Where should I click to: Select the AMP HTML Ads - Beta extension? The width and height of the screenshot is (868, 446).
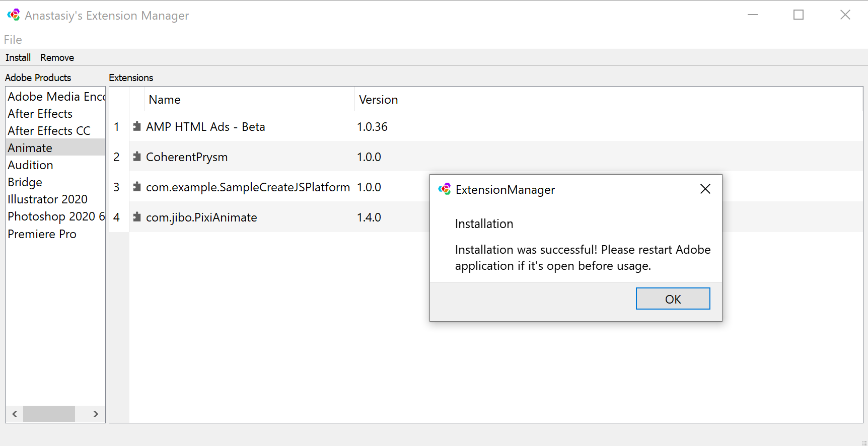(x=205, y=126)
